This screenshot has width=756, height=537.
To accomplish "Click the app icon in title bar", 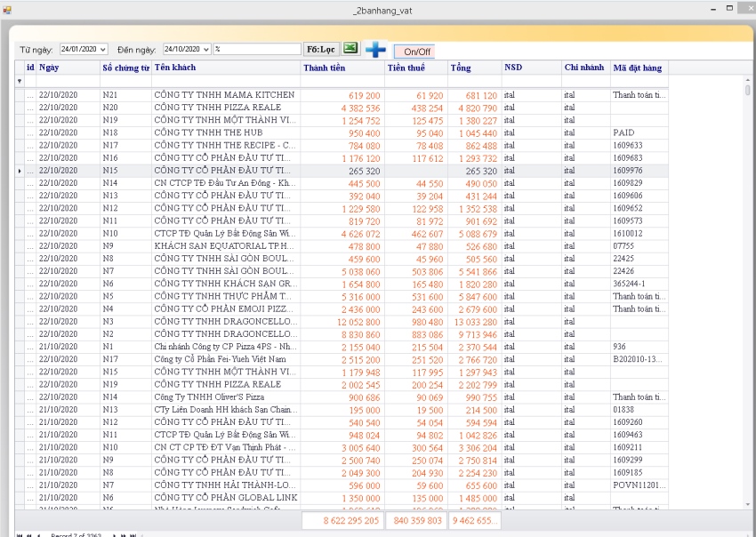I will pyautogui.click(x=6, y=8).
